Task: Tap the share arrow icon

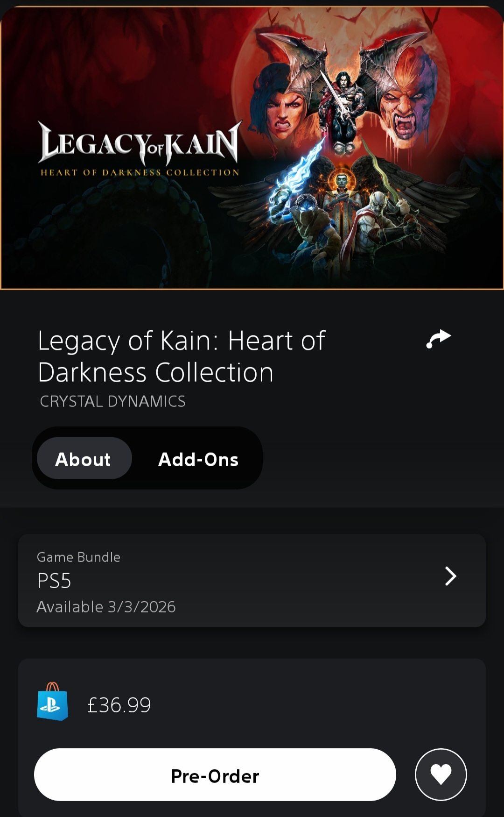Action: [438, 339]
